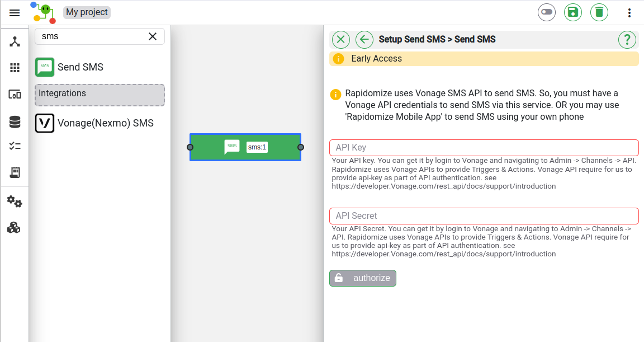The height and width of the screenshot is (342, 644).
Task: Delete the project with trash icon
Action: (599, 12)
